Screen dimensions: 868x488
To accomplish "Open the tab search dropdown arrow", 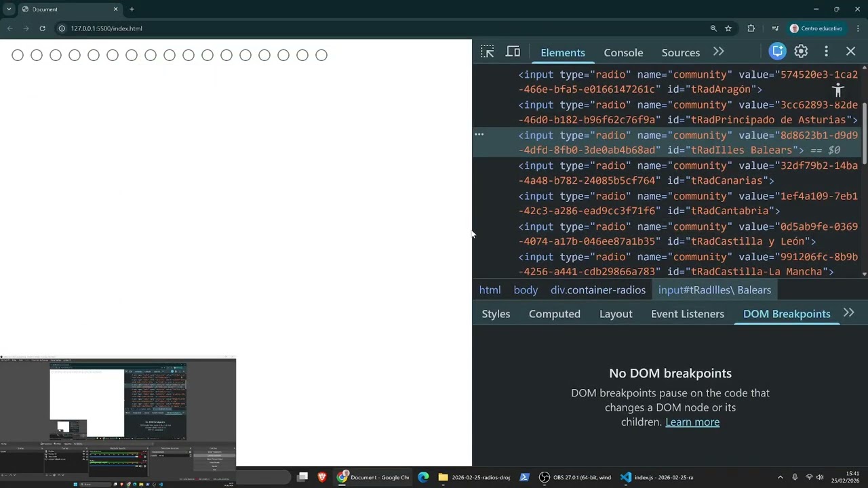I will (9, 9).
